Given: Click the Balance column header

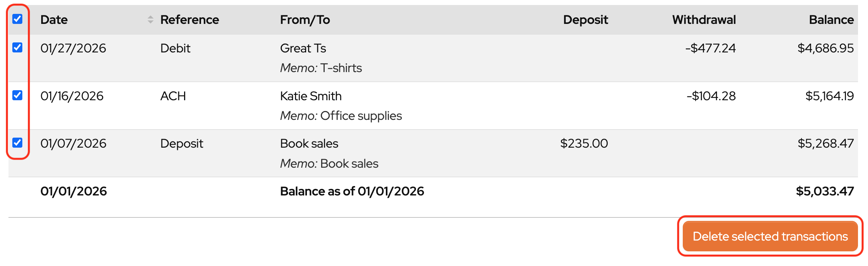Looking at the screenshot, I should 831,20.
